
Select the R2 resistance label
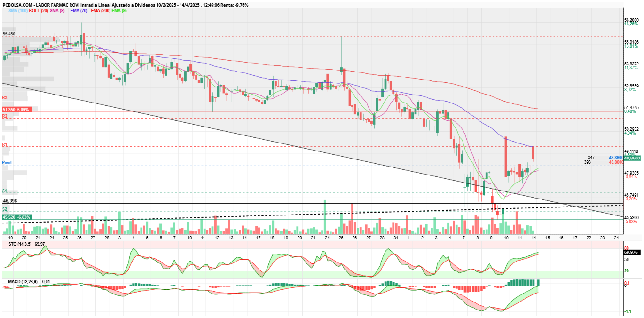[4, 116]
